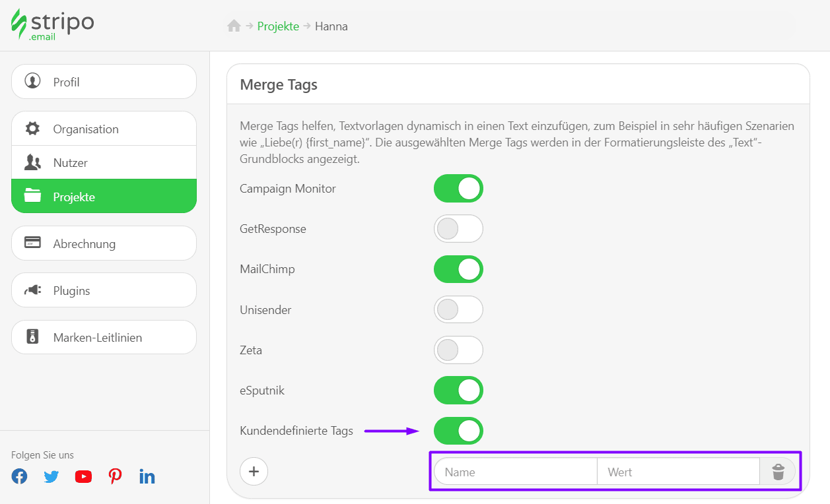Add a new custom tag with the plus button
Screen dimensions: 830x504
[x=254, y=471]
